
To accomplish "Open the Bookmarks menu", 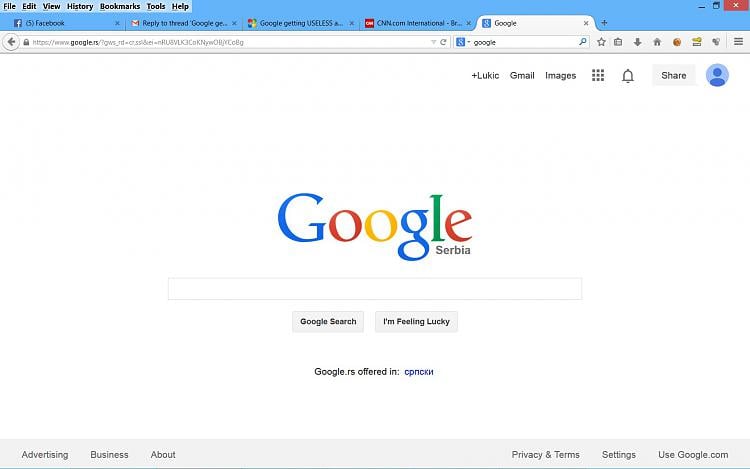I will [x=120, y=6].
